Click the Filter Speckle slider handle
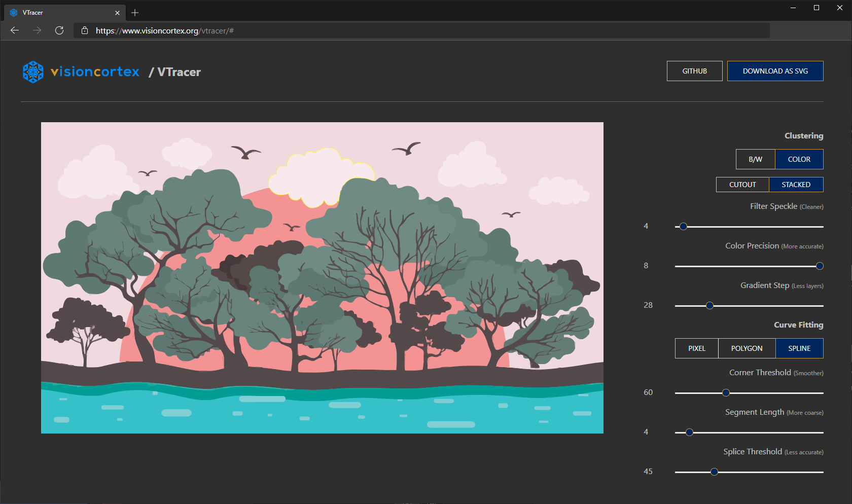852x504 pixels. click(683, 227)
